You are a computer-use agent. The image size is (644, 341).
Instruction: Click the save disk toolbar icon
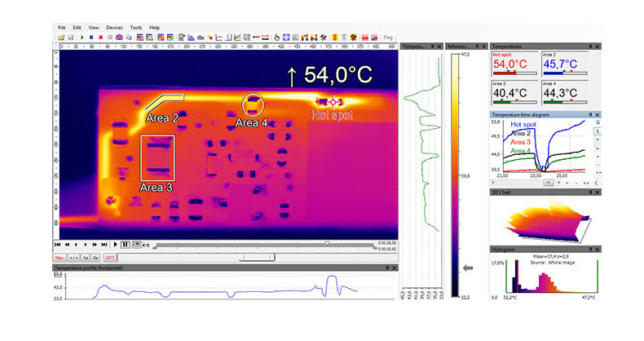[71, 38]
